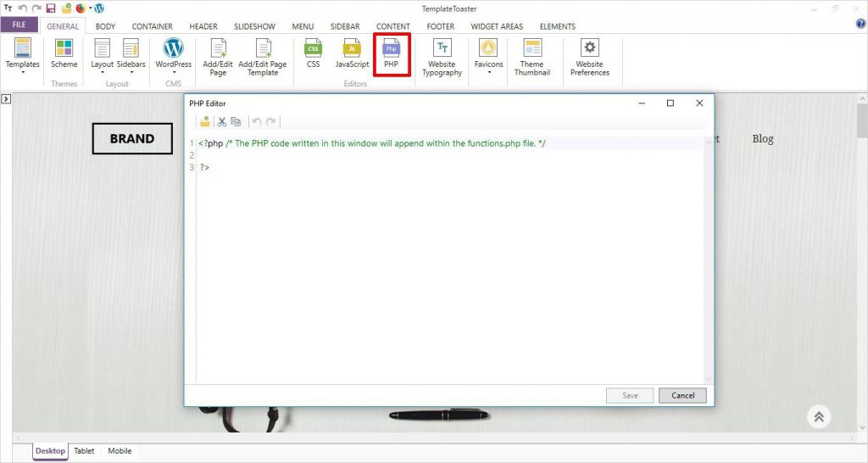The image size is (868, 463).
Task: Select the Tablet view tab
Action: [x=84, y=451]
